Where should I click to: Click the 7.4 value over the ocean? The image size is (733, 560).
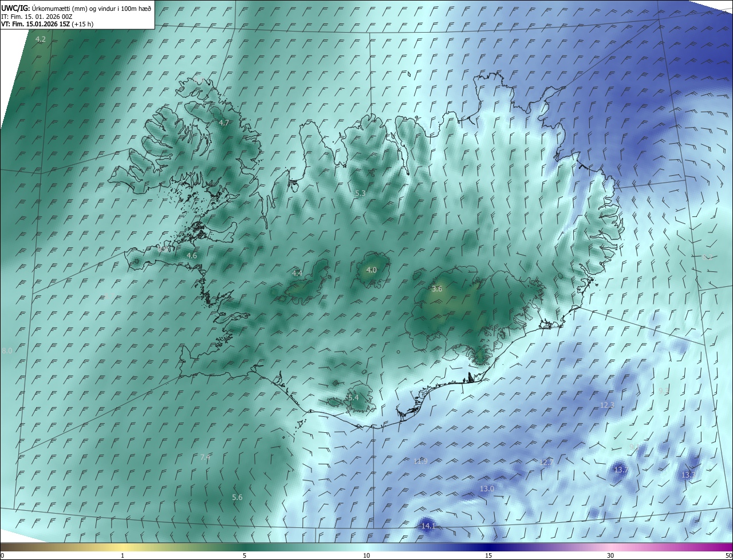tap(205, 457)
